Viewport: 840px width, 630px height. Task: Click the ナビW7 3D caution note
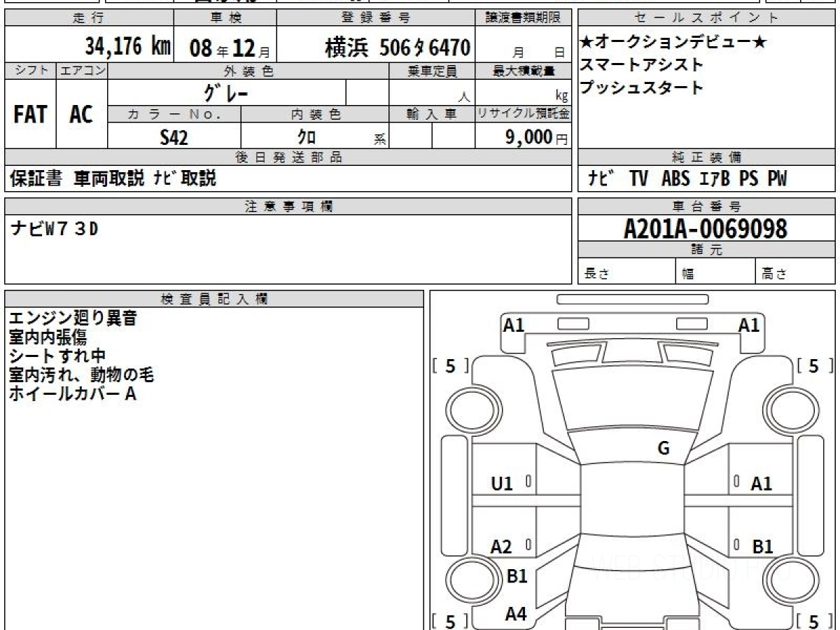pos(55,229)
